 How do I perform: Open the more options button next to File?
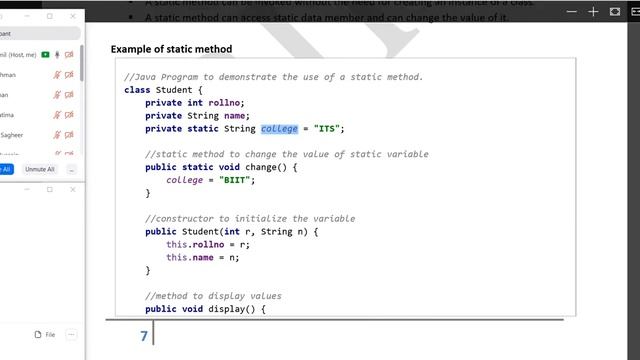coord(71,335)
